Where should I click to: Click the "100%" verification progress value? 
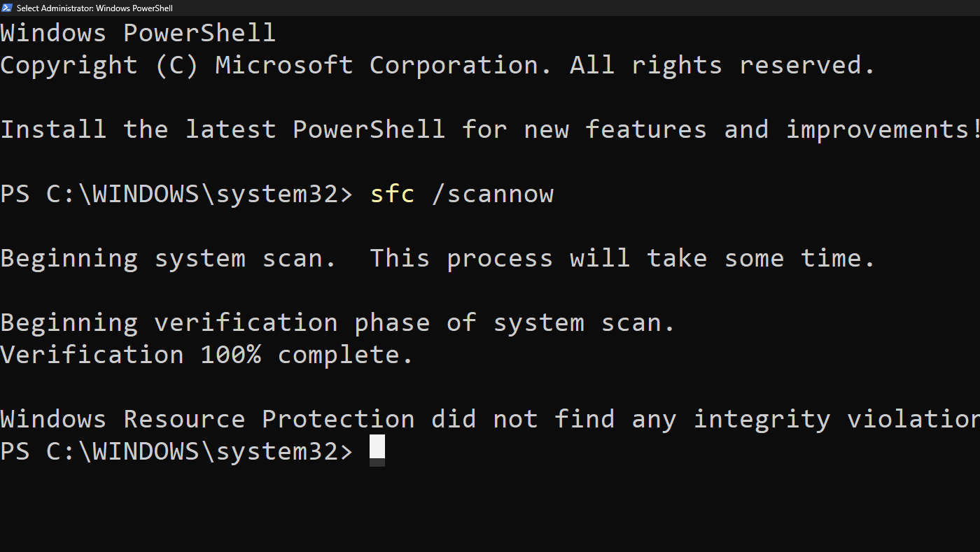pyautogui.click(x=230, y=355)
